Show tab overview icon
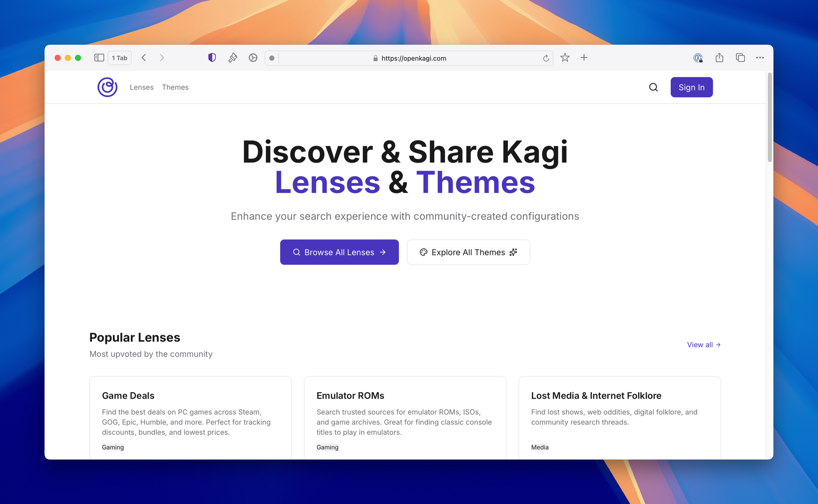Viewport: 818px width, 504px height. click(x=740, y=58)
